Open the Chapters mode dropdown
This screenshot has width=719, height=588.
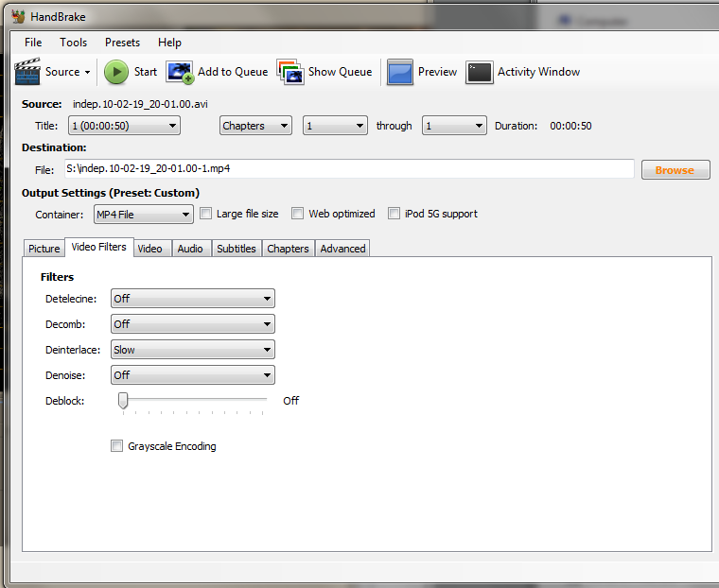(x=255, y=126)
